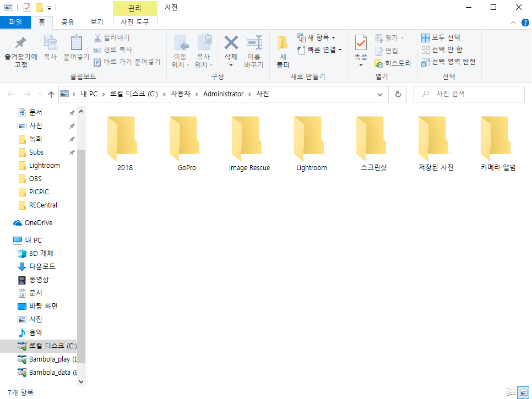532x399 pixels.
Task: Open recent locations dropdown arrow
Action: [x=40, y=94]
